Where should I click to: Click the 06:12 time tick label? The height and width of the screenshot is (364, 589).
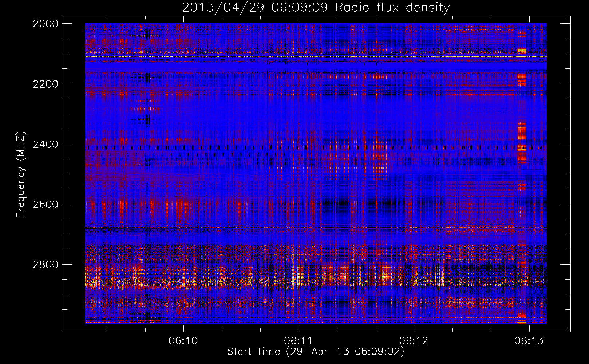tap(414, 341)
